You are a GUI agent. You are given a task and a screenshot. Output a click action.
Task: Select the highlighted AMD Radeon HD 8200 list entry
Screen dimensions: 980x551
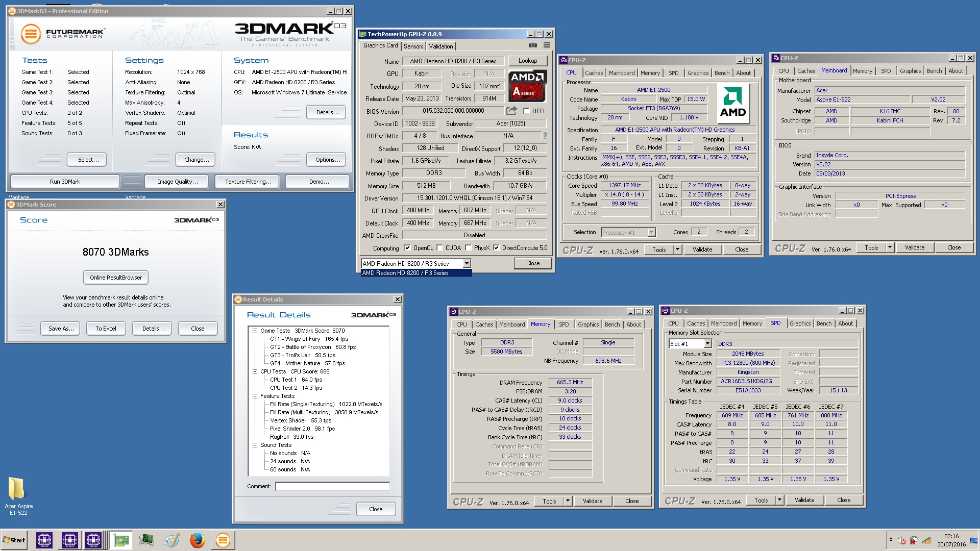pos(416,273)
